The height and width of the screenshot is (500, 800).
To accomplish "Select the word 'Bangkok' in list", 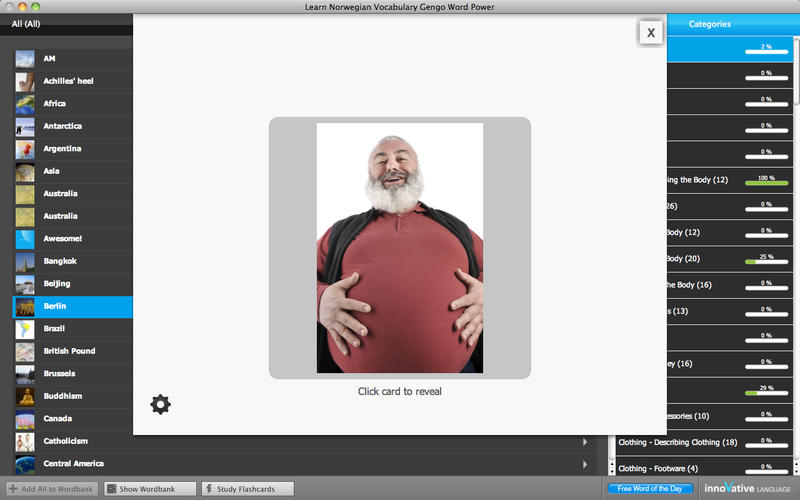I will coord(60,261).
